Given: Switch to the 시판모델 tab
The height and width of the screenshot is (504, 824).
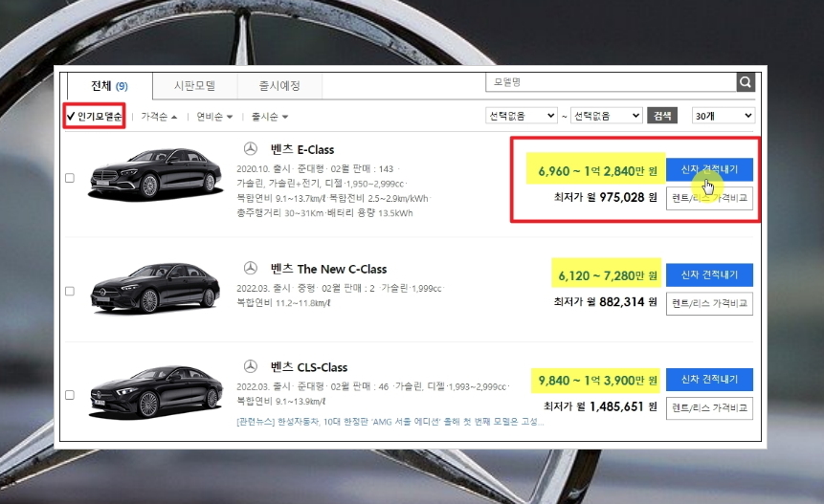Looking at the screenshot, I should click(195, 85).
